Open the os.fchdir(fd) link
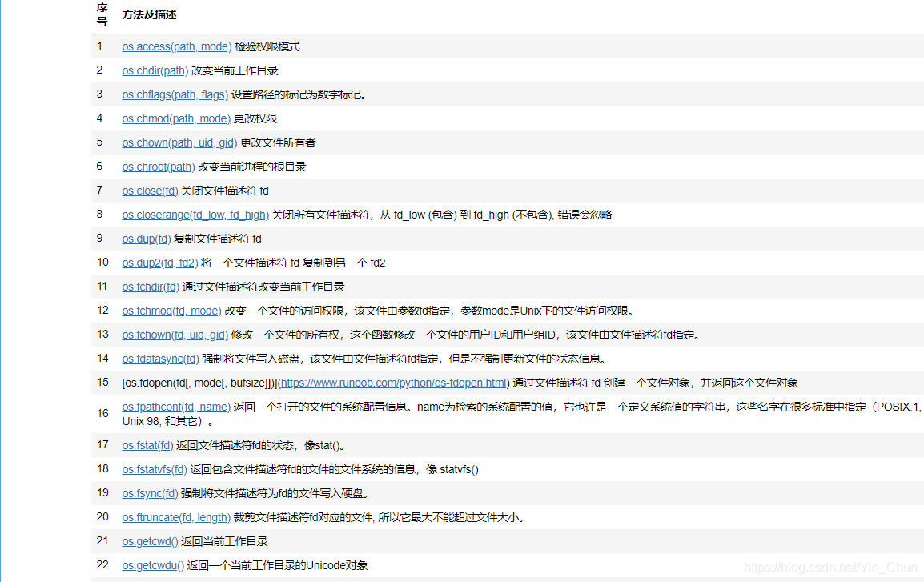Viewport: 924px width, 582px height. click(x=151, y=287)
